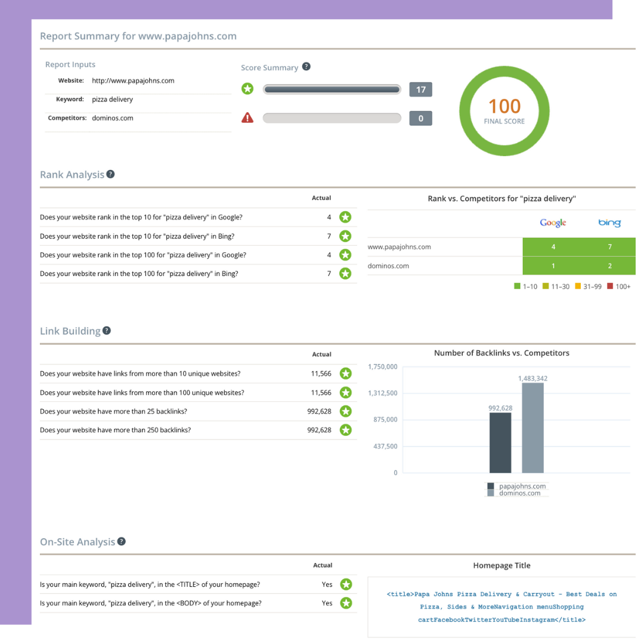
Task: Select the star beside the 992,628 backlinks row
Action: tap(345, 411)
